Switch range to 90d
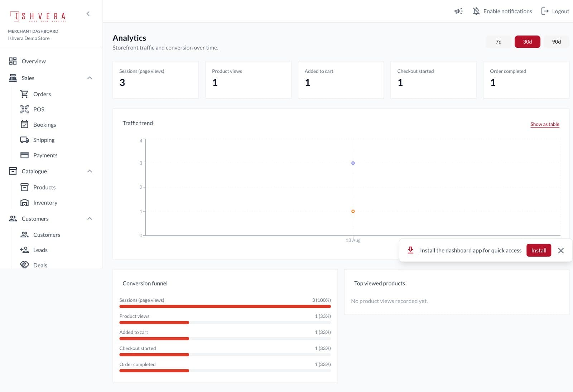The width and height of the screenshot is (573, 392). [x=556, y=42]
